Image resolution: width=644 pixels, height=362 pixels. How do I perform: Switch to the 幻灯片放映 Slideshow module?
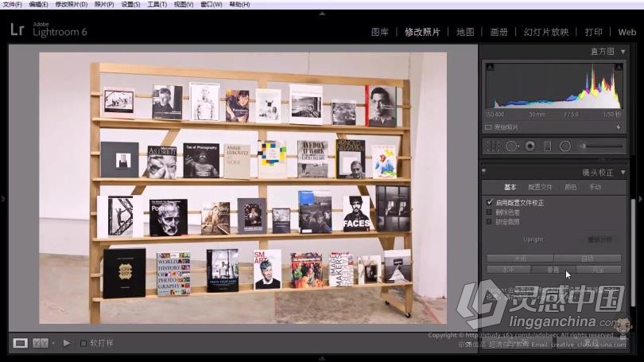(x=546, y=32)
